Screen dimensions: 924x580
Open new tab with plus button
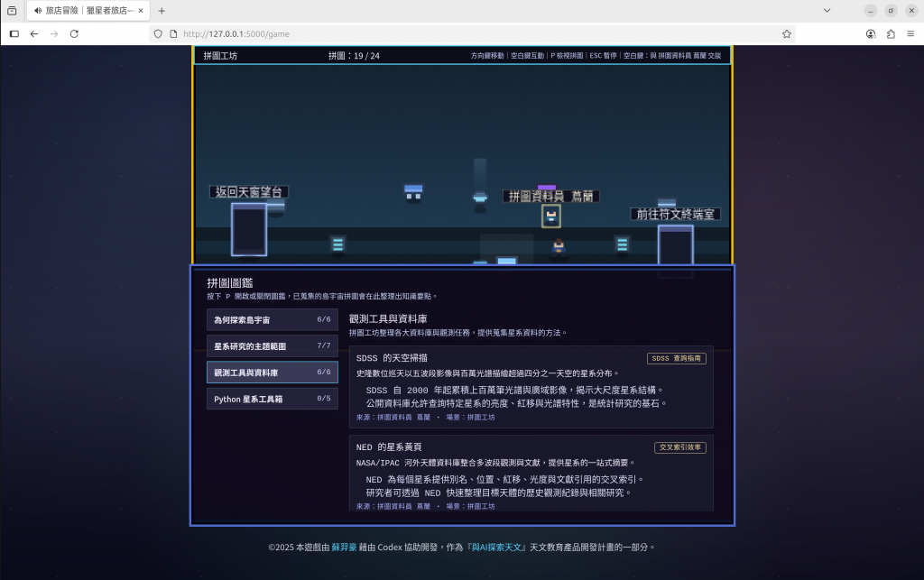[162, 11]
